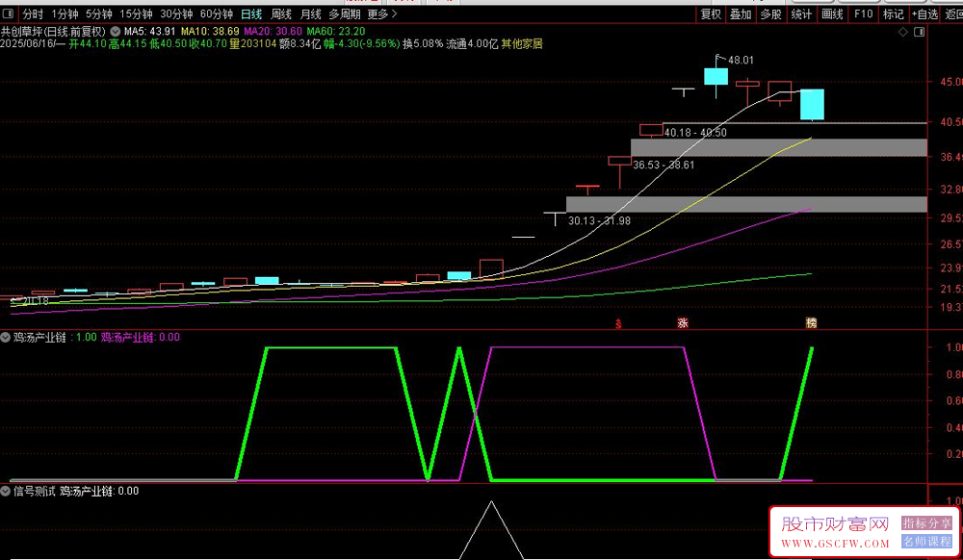Open the F10 company info button
Image resolution: width=963 pixels, height=560 pixels.
coord(864,13)
